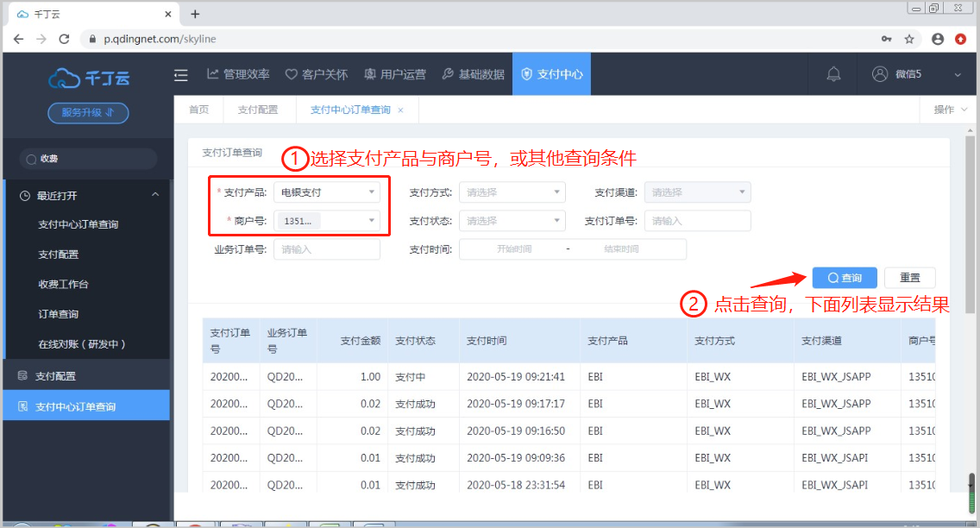
Task: Open the 支付状态 dropdown
Action: (x=512, y=221)
